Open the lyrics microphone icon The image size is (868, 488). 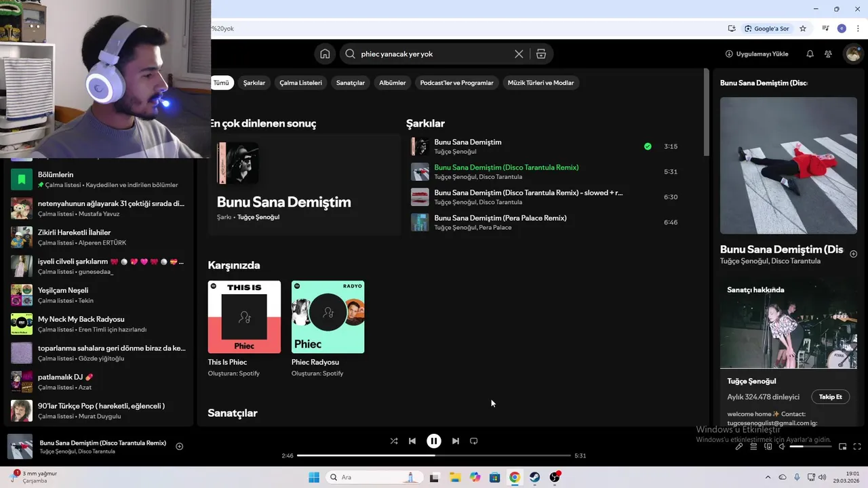(x=739, y=447)
